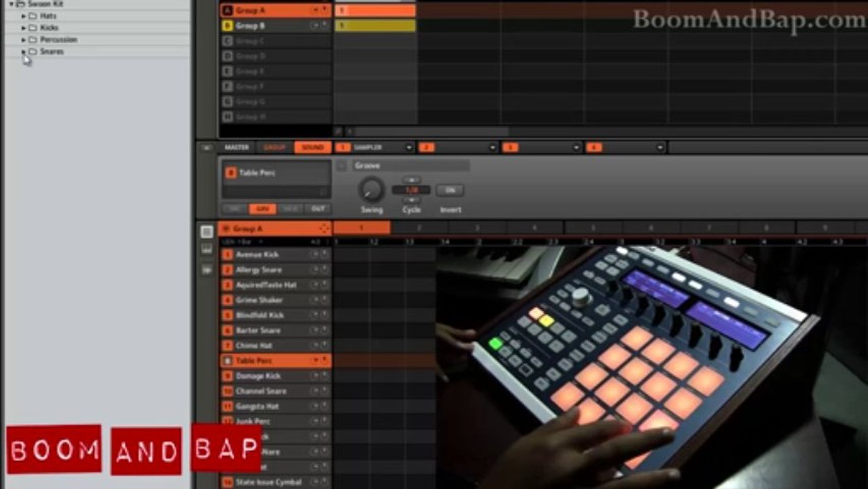The height and width of the screenshot is (489, 868).
Task: Increase Cycle value with the up arrow
Action: [411, 180]
